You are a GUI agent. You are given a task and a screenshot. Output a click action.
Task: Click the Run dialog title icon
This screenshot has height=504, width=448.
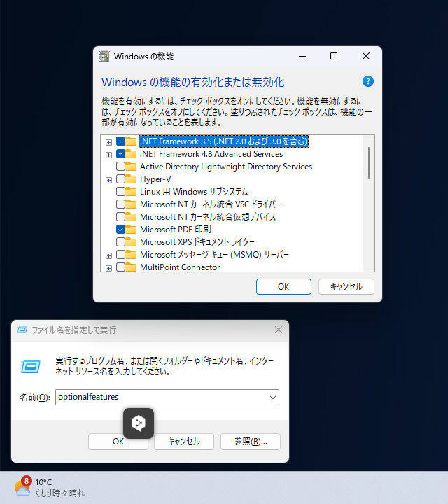(22, 330)
